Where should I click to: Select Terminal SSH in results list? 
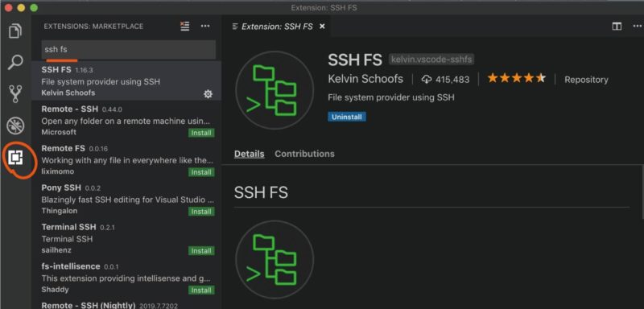point(126,239)
